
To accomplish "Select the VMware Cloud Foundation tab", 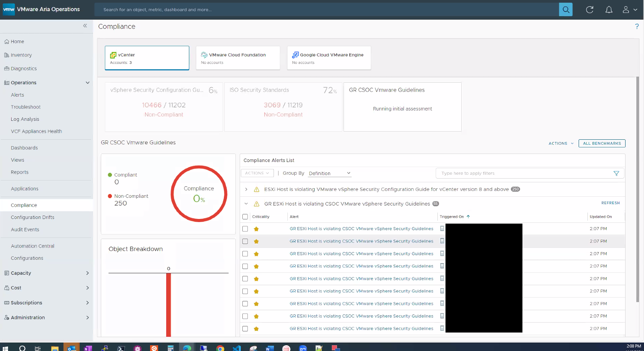I will (238, 58).
